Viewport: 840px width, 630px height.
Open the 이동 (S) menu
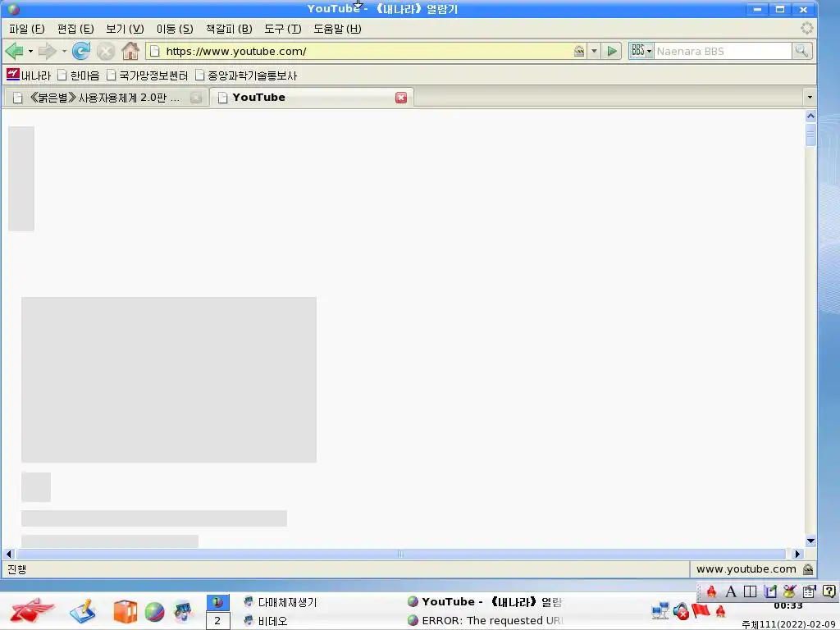click(175, 29)
